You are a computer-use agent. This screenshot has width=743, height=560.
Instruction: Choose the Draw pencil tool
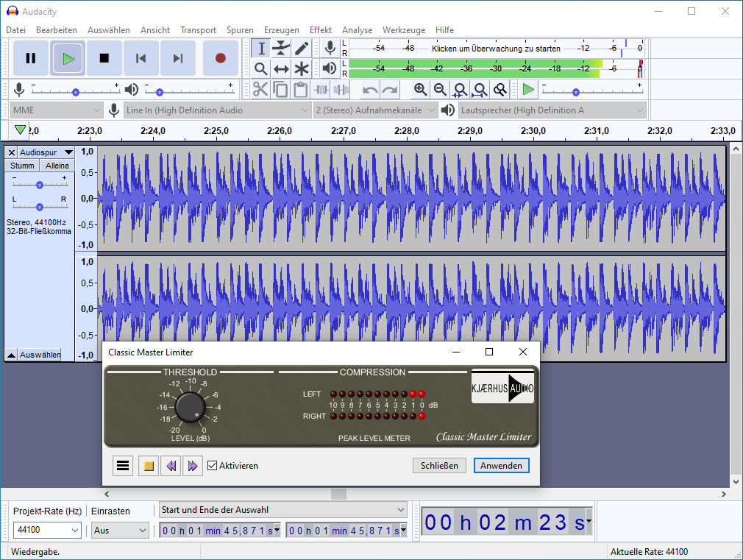pos(302,49)
